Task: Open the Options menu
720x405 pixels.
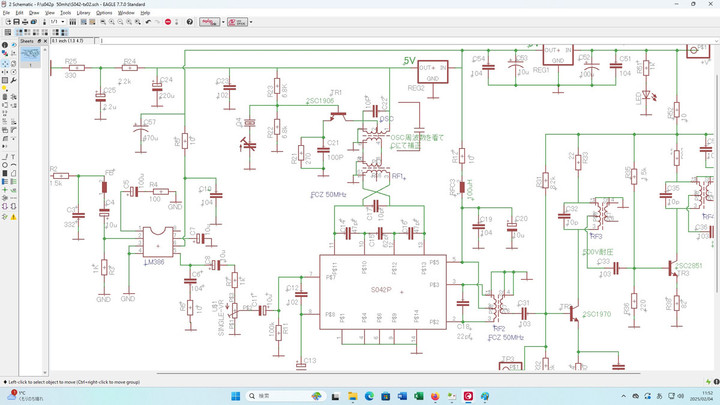Action: [x=104, y=12]
